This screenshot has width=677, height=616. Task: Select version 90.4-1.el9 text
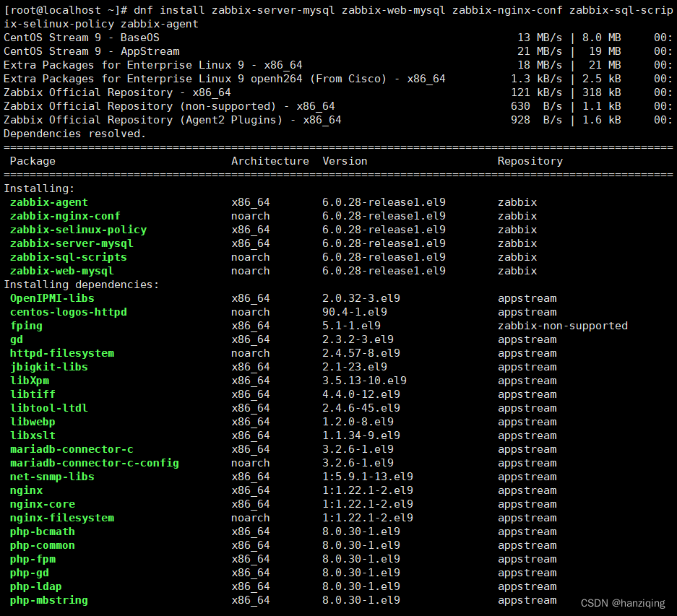(355, 312)
